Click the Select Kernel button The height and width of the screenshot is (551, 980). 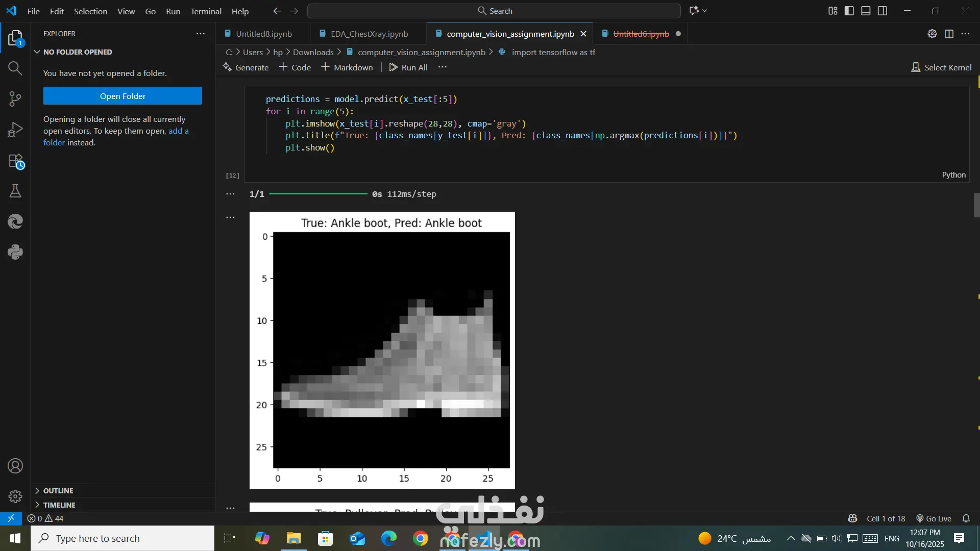941,67
